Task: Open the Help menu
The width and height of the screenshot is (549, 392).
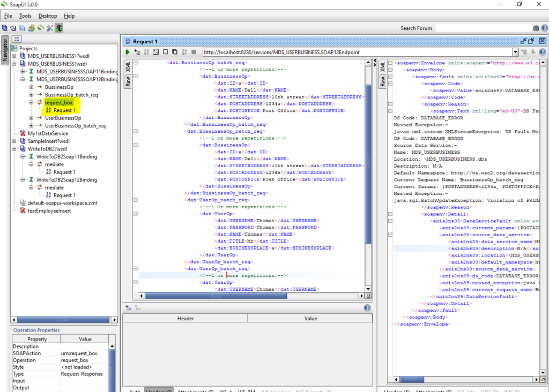Action: 69,16
